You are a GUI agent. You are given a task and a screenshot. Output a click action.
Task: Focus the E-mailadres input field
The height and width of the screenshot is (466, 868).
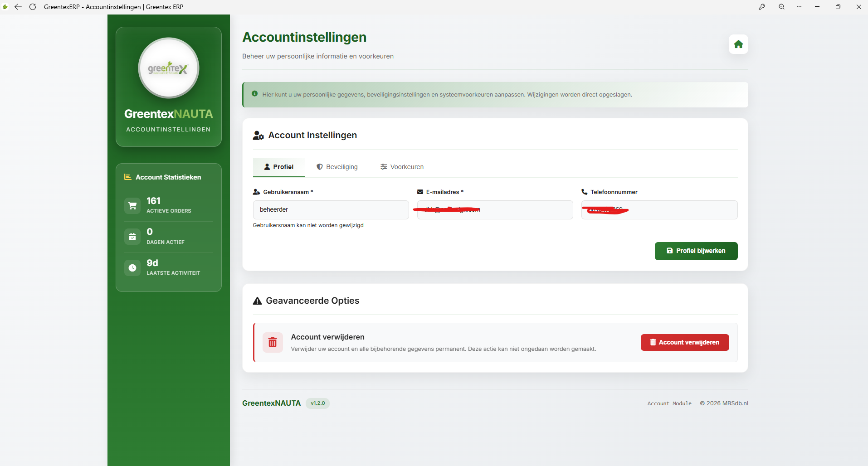[495, 210]
